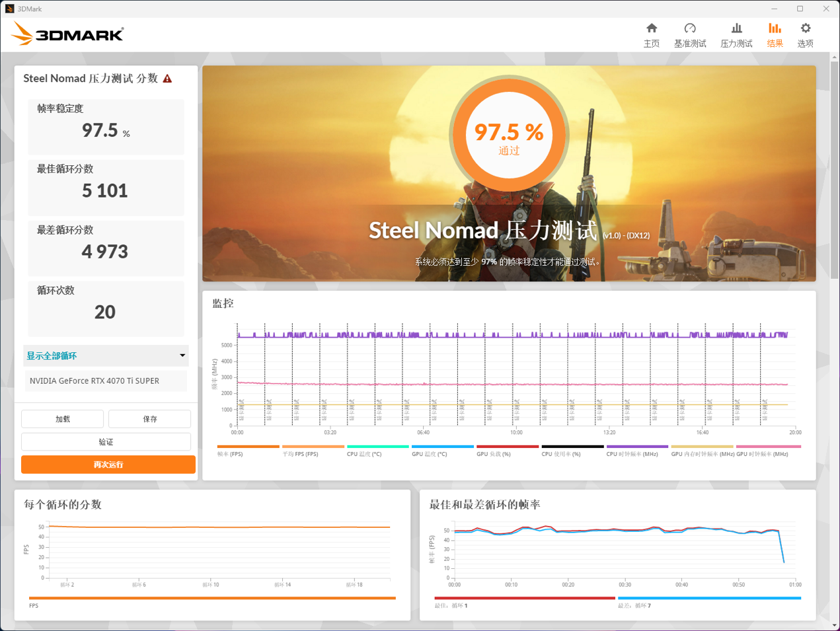Open the 选项 gear icon

click(x=805, y=28)
